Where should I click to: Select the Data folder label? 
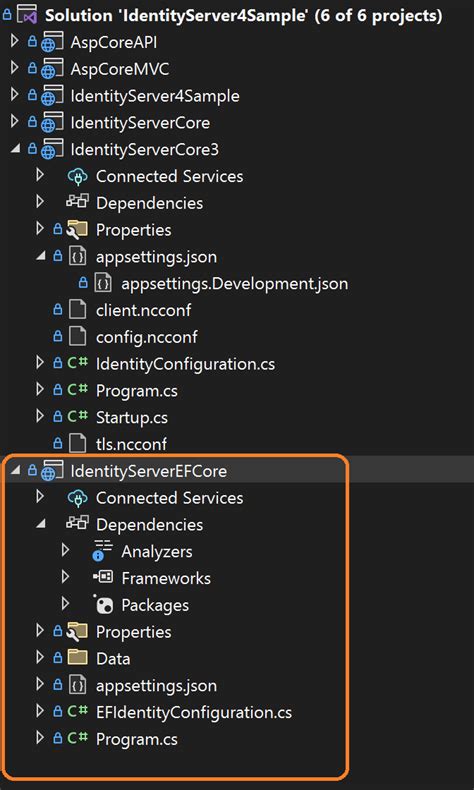click(113, 659)
